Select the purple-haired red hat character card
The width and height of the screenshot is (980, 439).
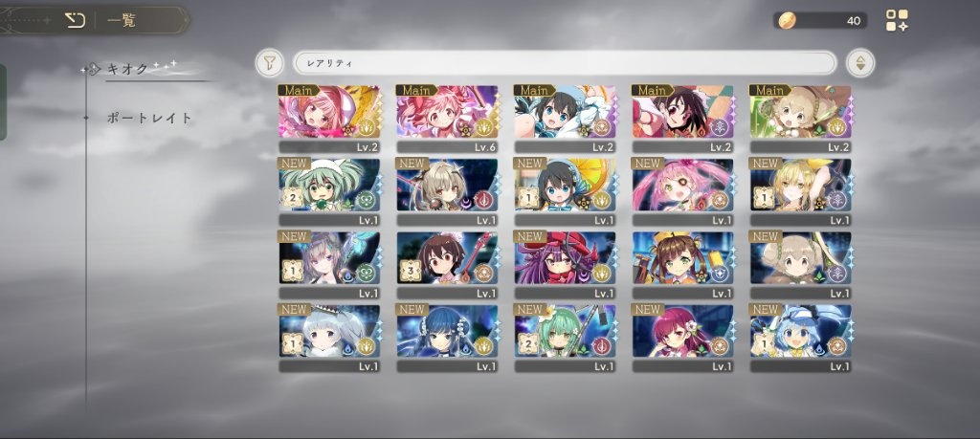tap(565, 265)
